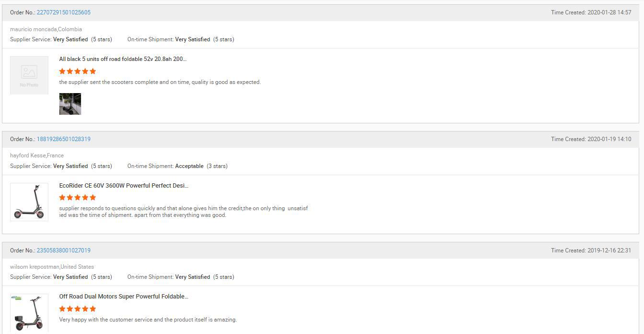Enlarge the scooter review photo thumbnail
644x334 pixels.
point(70,104)
